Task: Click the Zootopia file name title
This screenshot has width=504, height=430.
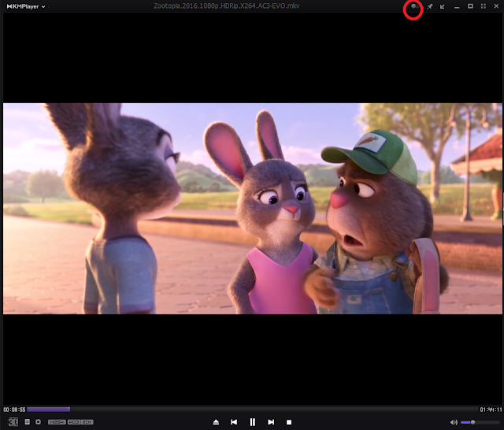Action: (x=227, y=6)
